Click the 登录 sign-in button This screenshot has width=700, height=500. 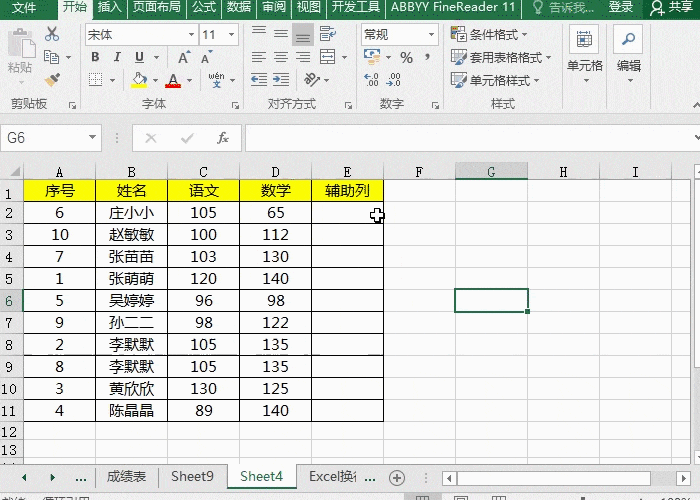(x=621, y=7)
